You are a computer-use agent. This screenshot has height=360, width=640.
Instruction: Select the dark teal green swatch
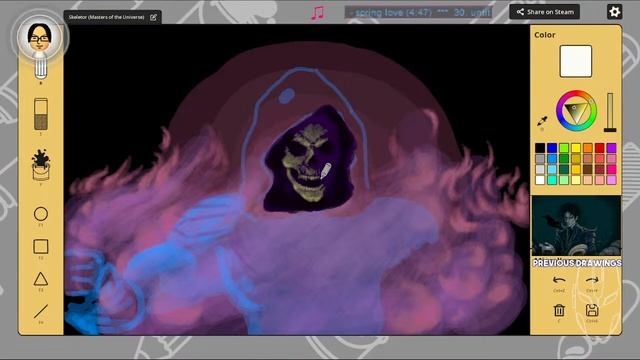[x=564, y=169]
